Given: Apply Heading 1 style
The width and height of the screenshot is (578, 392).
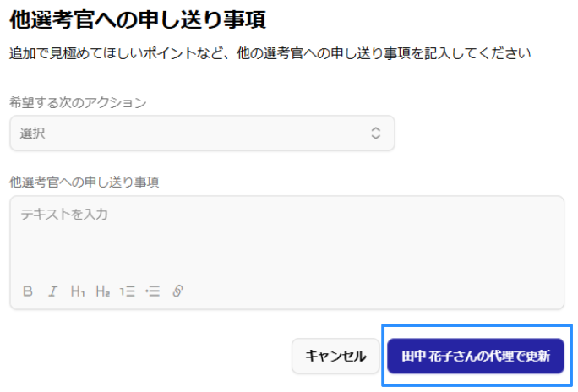Looking at the screenshot, I should pos(78,291).
